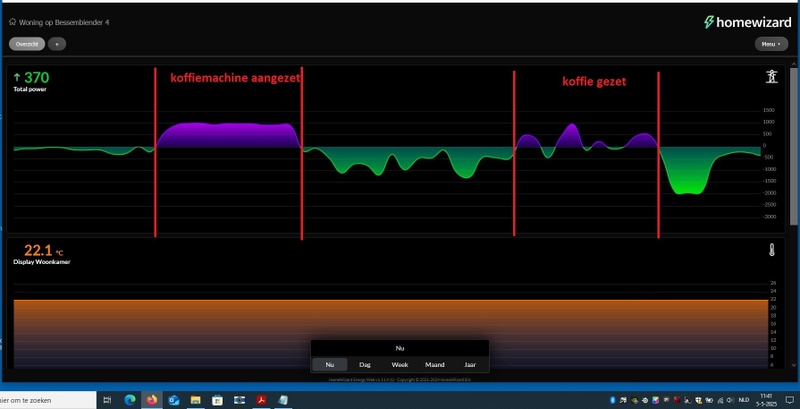Select the Nu time range tab
This screenshot has height=409, width=800.
pyautogui.click(x=330, y=365)
